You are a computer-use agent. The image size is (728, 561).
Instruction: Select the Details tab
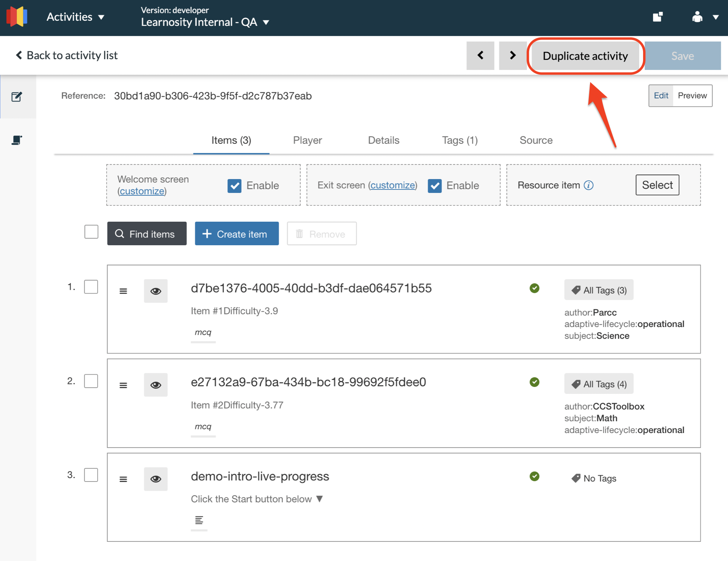coord(384,140)
